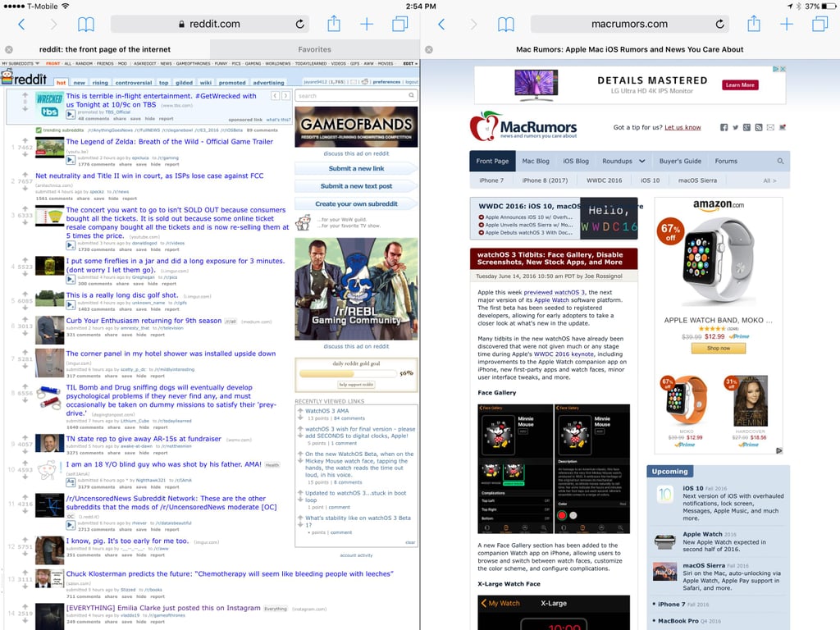840x630 pixels.
Task: Expand the All > topics list
Action: tap(769, 180)
